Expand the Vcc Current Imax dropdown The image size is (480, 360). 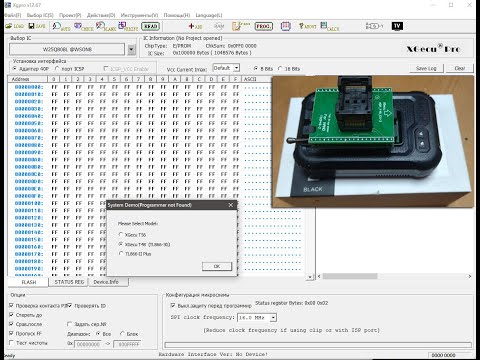236,68
